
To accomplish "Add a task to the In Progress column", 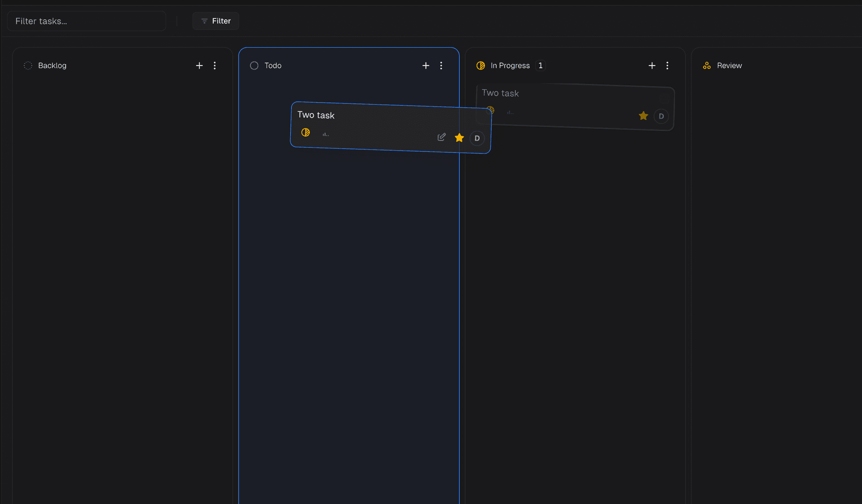I will click(652, 66).
